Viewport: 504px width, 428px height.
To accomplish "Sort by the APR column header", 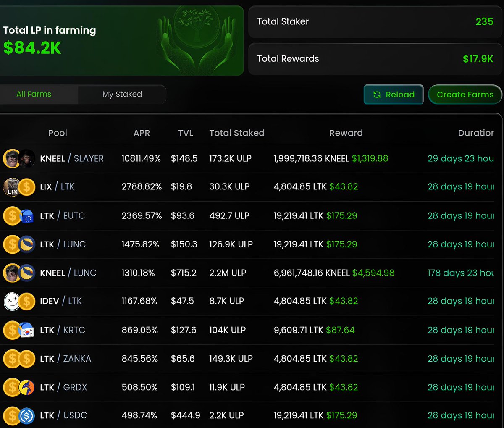I will click(142, 133).
